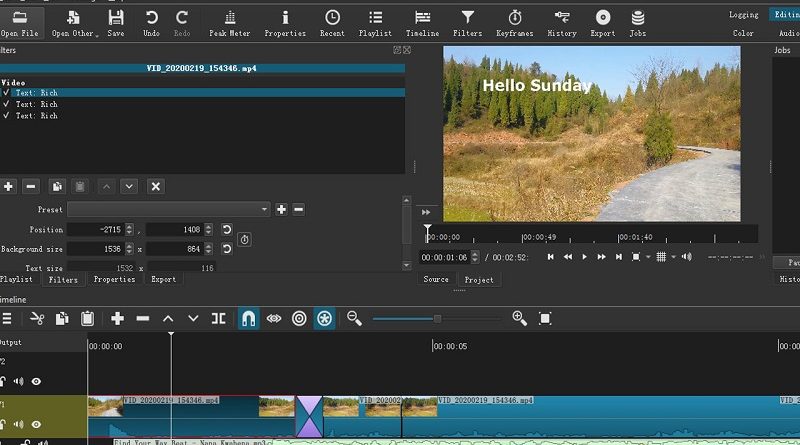Switch to the Color layout
The width and height of the screenshot is (800, 445).
pos(743,33)
